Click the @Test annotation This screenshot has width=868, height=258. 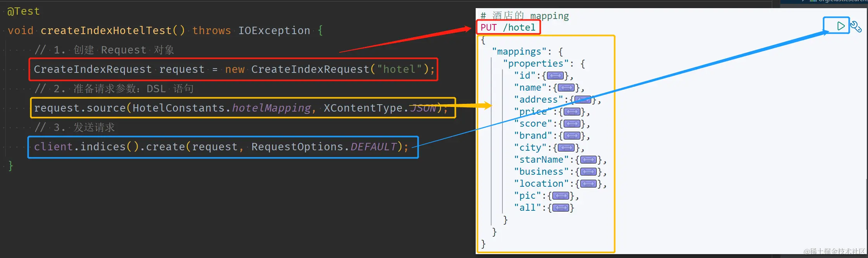pos(24,11)
